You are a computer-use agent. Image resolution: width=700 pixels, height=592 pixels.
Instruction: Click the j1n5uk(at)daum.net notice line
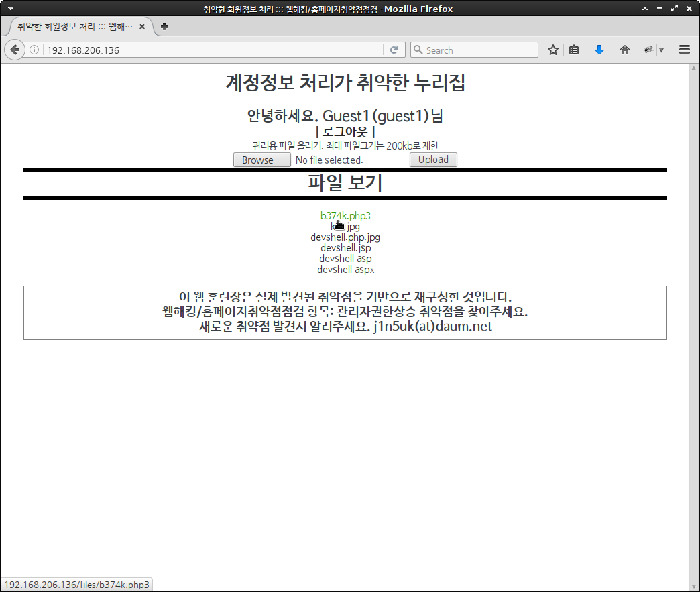coord(345,327)
